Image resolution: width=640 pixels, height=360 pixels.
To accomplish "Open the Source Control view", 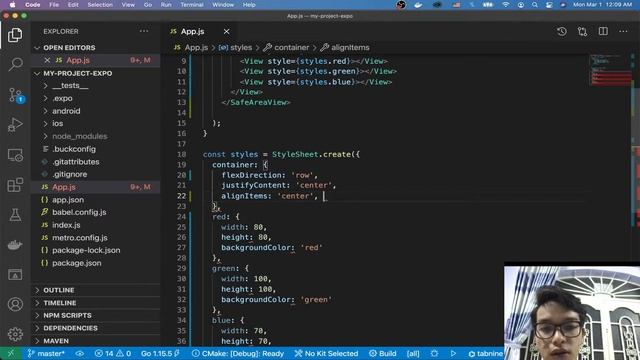I will (x=15, y=95).
